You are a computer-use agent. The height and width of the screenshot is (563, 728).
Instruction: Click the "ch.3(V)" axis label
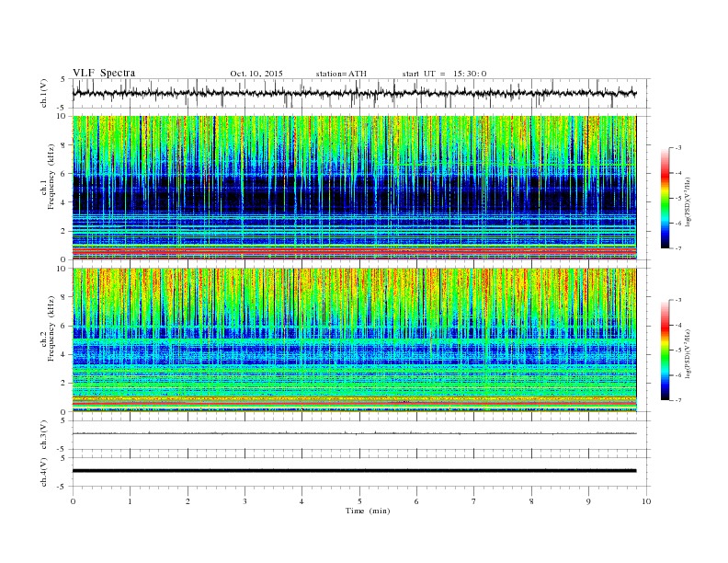[x=44, y=435]
